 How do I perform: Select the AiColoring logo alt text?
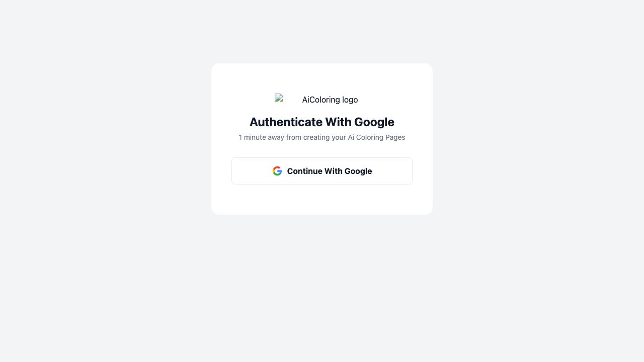[330, 100]
